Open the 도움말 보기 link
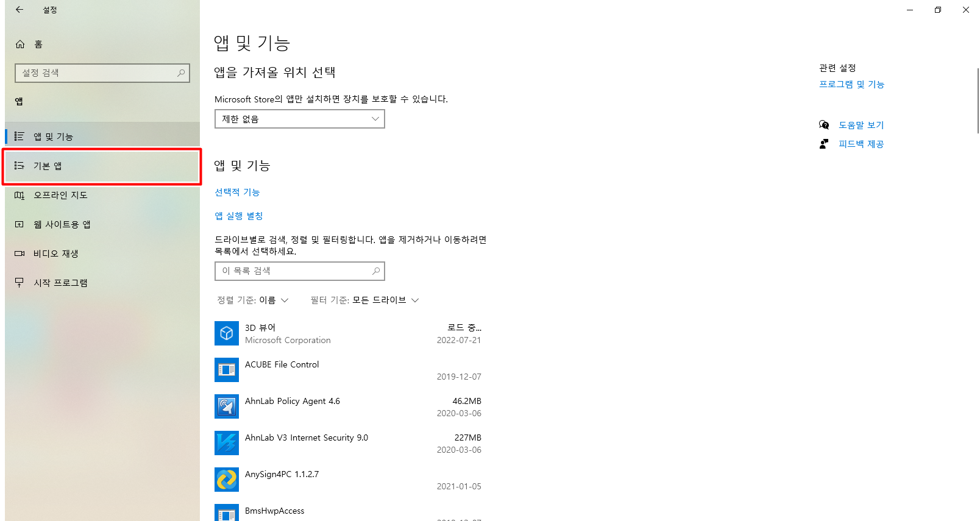 (861, 125)
